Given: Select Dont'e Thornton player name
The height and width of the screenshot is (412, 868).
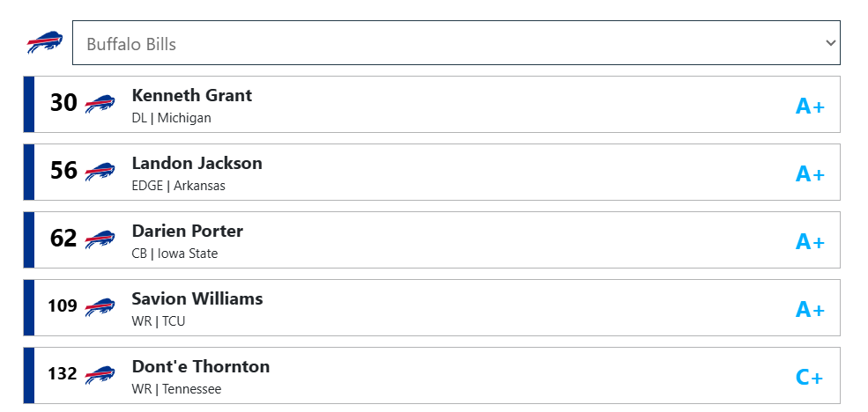Looking at the screenshot, I should [200, 366].
